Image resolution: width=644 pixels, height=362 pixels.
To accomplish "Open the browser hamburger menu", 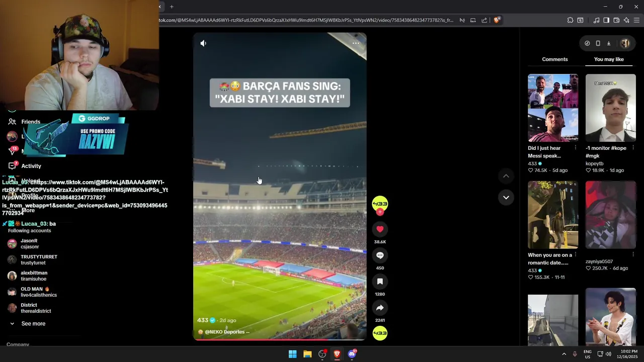I will tap(636, 20).
